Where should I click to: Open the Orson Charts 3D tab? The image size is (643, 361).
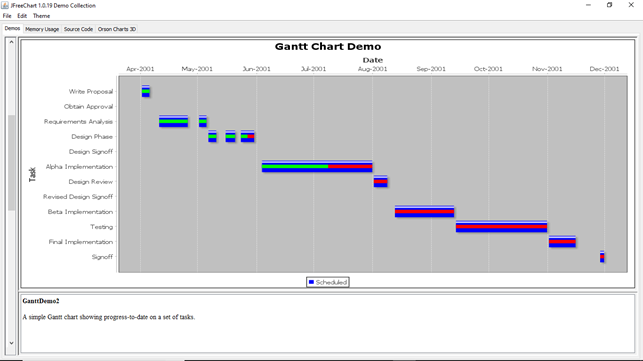click(117, 29)
